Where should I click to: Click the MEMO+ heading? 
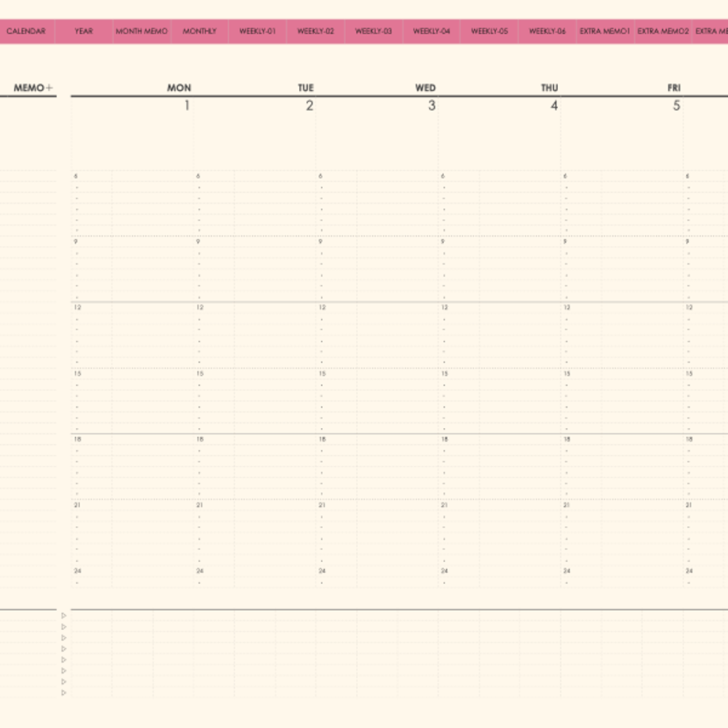(x=33, y=88)
